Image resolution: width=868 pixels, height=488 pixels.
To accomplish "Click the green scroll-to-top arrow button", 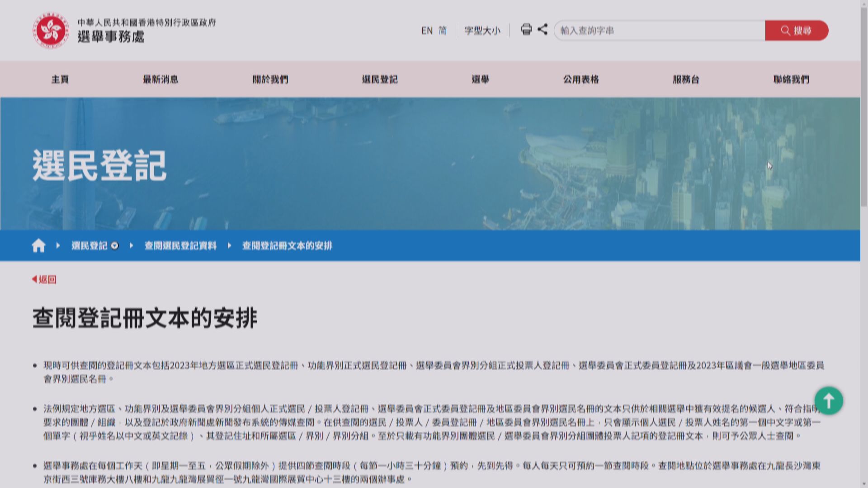I will pyautogui.click(x=828, y=400).
